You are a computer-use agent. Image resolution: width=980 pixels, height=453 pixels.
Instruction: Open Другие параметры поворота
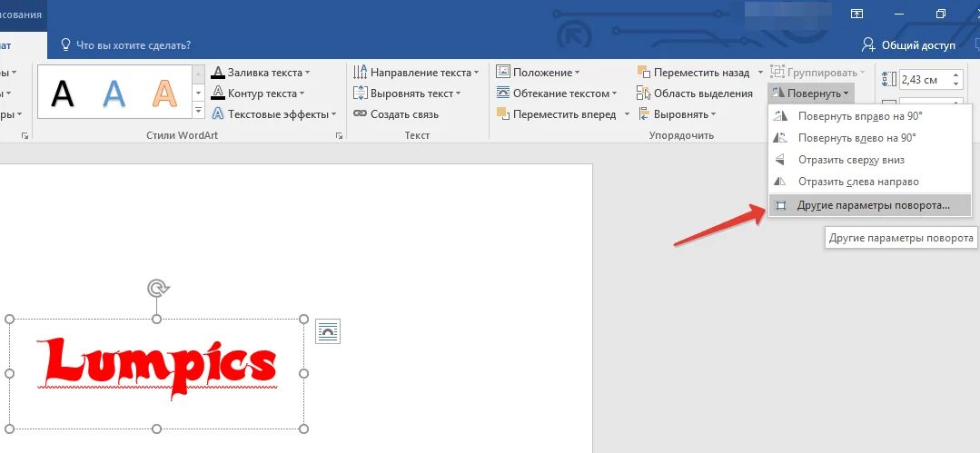point(870,205)
